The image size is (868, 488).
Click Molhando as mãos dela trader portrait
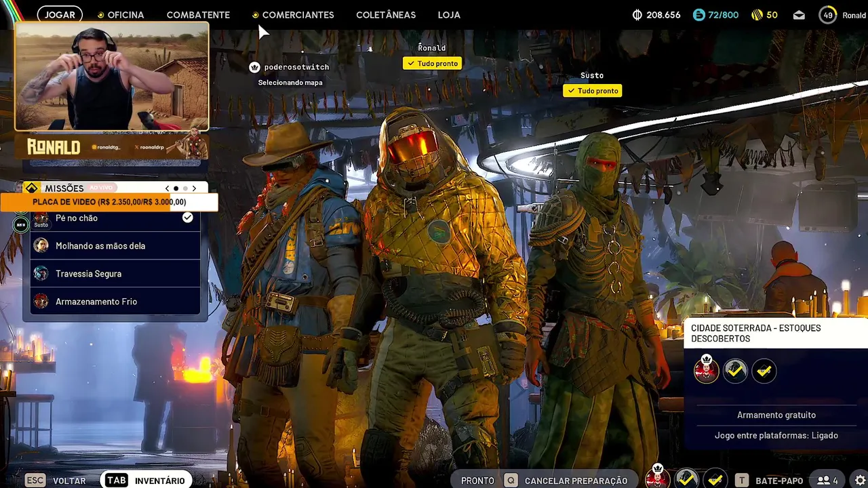41,246
